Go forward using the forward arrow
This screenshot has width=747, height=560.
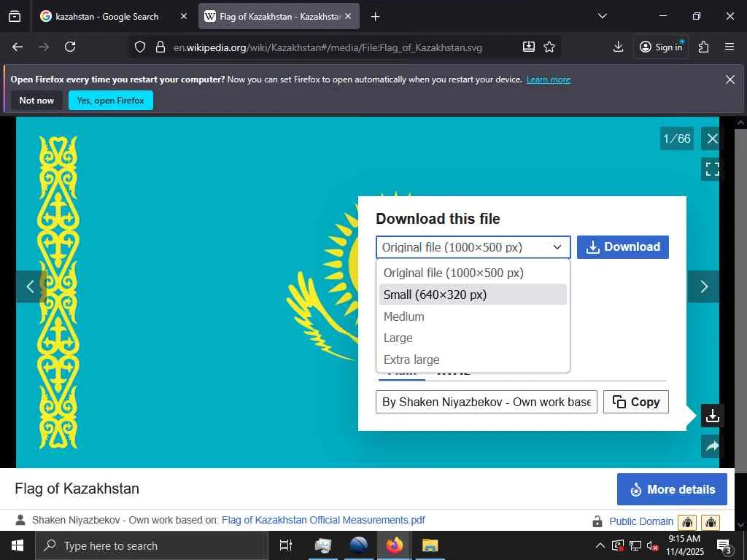pyautogui.click(x=44, y=47)
